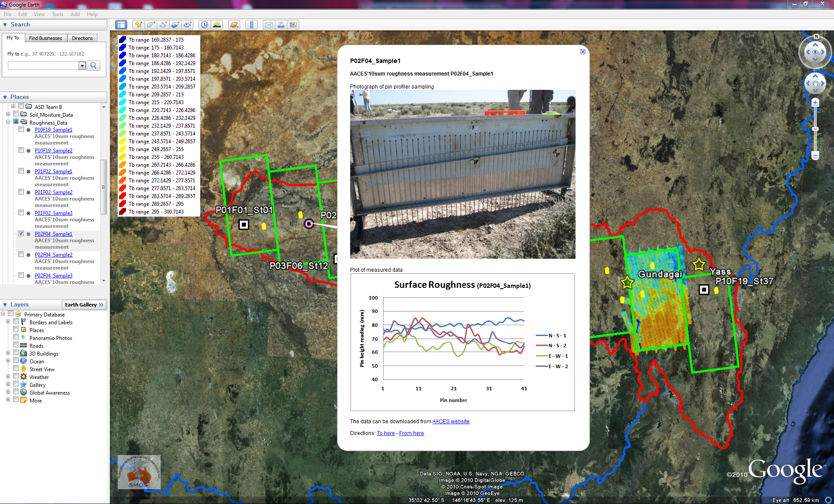
Task: Click the Earth Gallery button
Action: [x=84, y=305]
